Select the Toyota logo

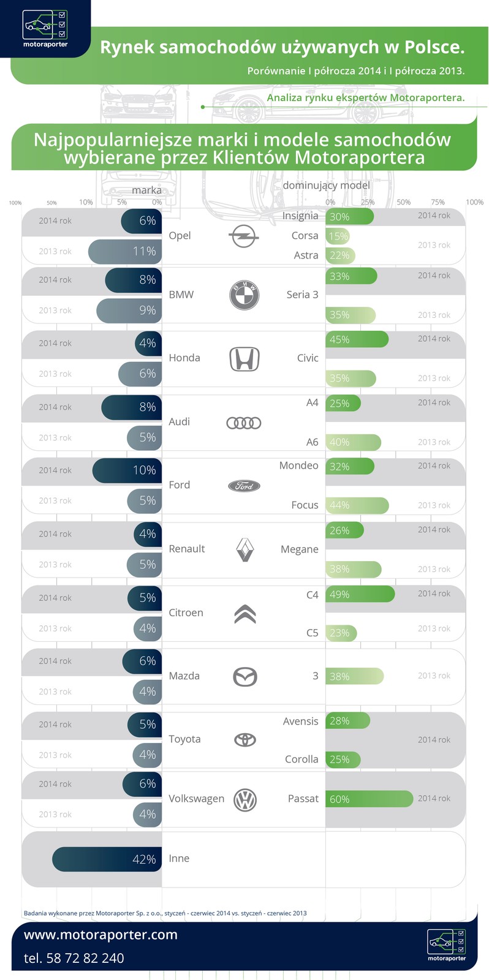coord(245,740)
